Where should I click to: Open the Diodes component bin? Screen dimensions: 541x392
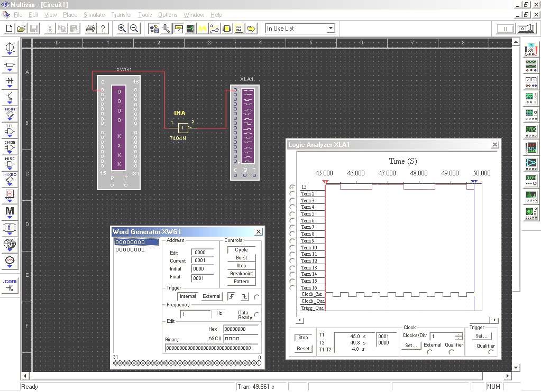coord(10,82)
